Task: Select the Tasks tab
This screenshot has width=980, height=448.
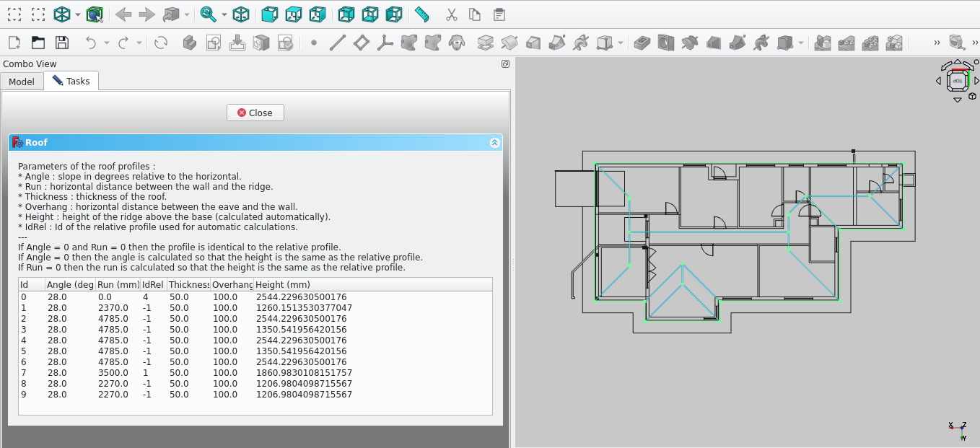Action: (x=71, y=81)
